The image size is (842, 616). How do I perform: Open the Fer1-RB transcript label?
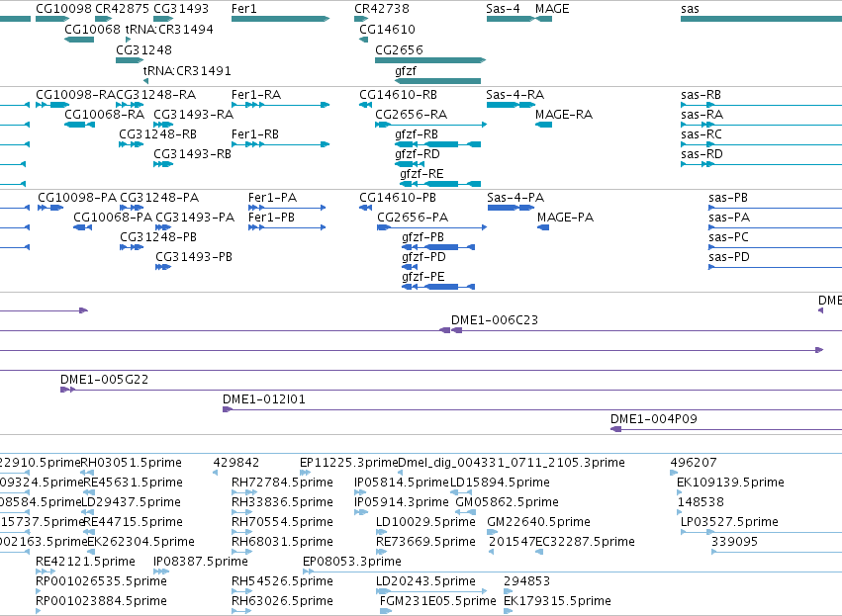(x=255, y=134)
